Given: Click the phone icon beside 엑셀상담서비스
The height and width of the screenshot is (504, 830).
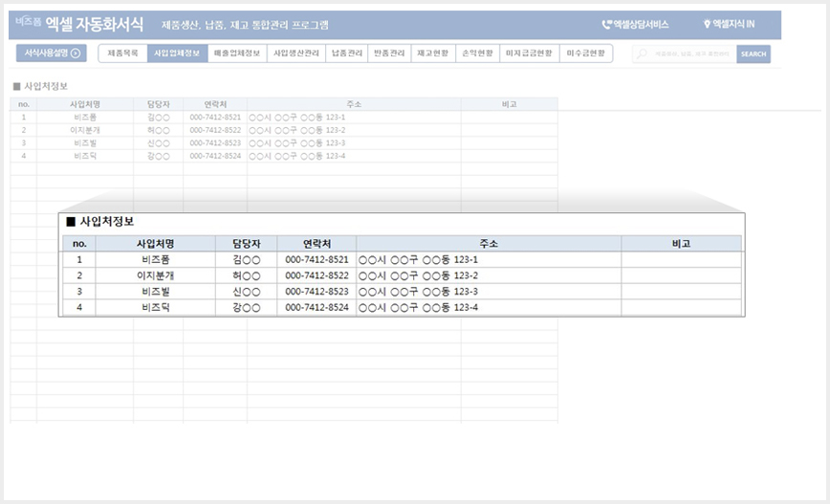Looking at the screenshot, I should coord(606,24).
